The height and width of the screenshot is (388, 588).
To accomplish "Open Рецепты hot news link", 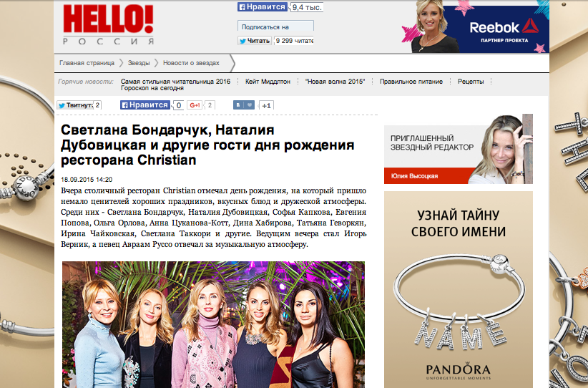I will 471,82.
